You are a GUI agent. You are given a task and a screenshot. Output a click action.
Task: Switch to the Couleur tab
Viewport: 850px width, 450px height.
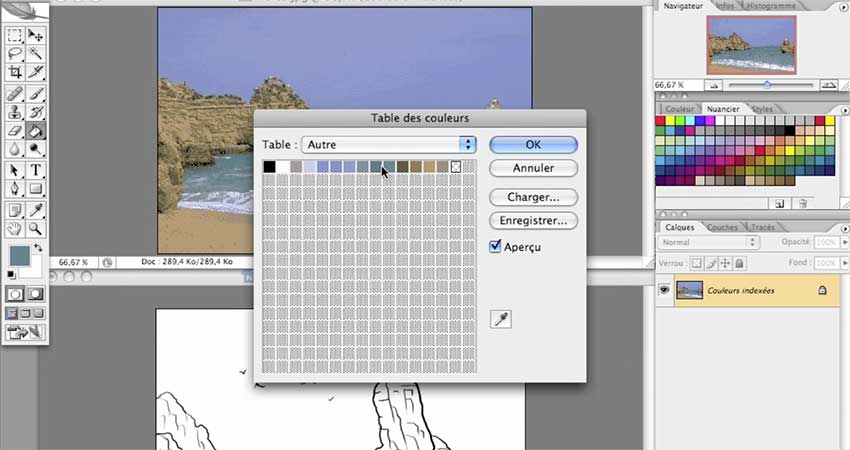[680, 108]
